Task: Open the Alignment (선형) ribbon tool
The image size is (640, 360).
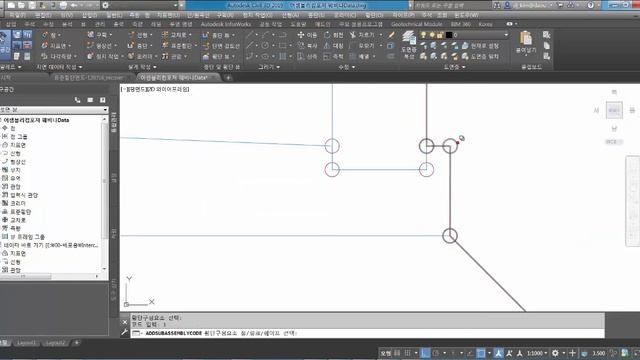Action: [140, 35]
